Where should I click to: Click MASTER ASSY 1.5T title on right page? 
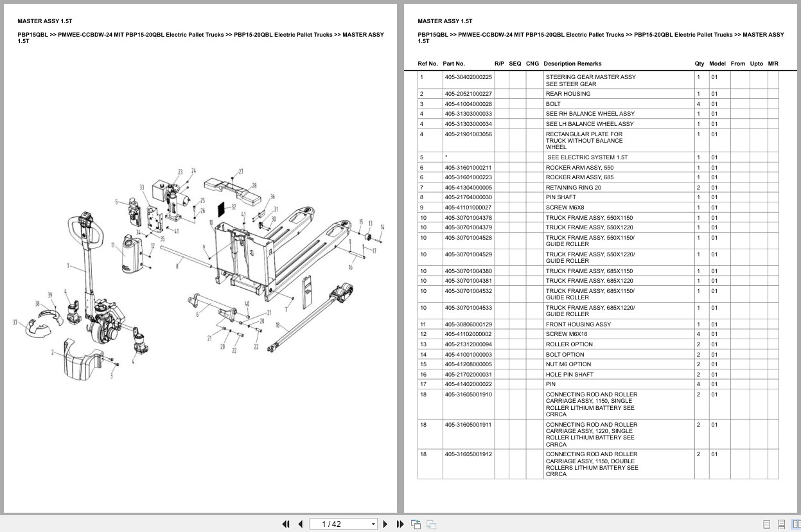tap(445, 21)
